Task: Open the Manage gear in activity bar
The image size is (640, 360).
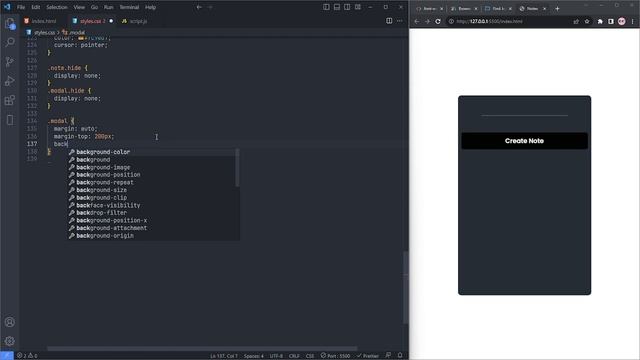Action: point(10,341)
